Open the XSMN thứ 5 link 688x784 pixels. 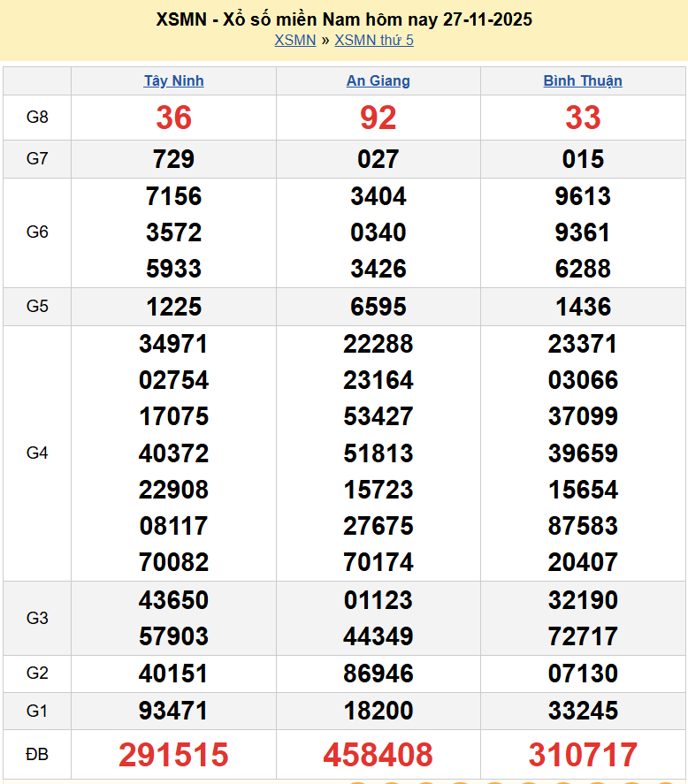(x=373, y=41)
